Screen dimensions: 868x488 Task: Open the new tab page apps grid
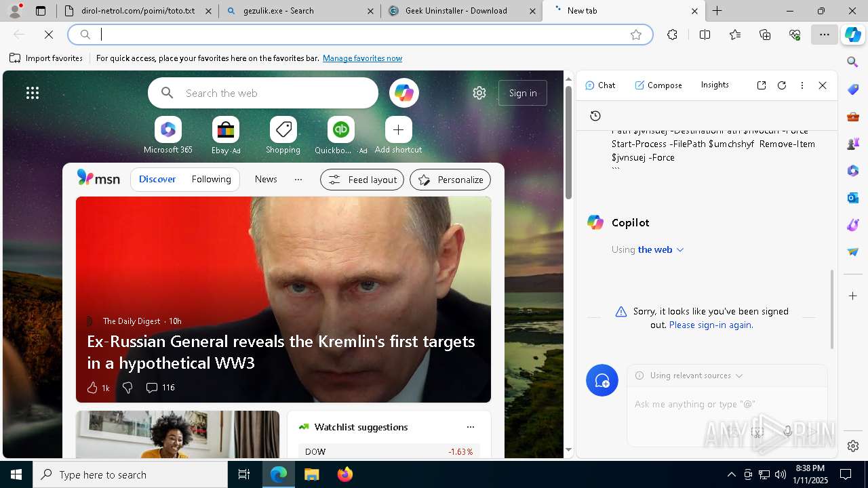(33, 93)
